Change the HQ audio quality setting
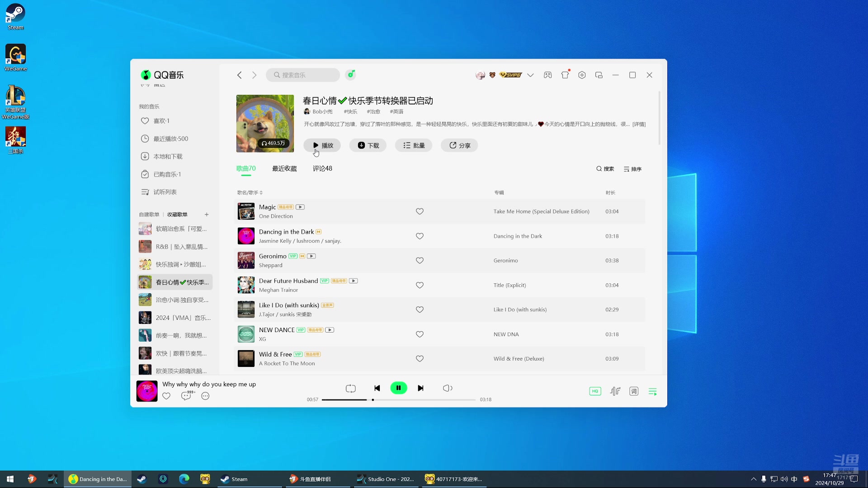Screen dimensions: 868x488 pos(595,391)
